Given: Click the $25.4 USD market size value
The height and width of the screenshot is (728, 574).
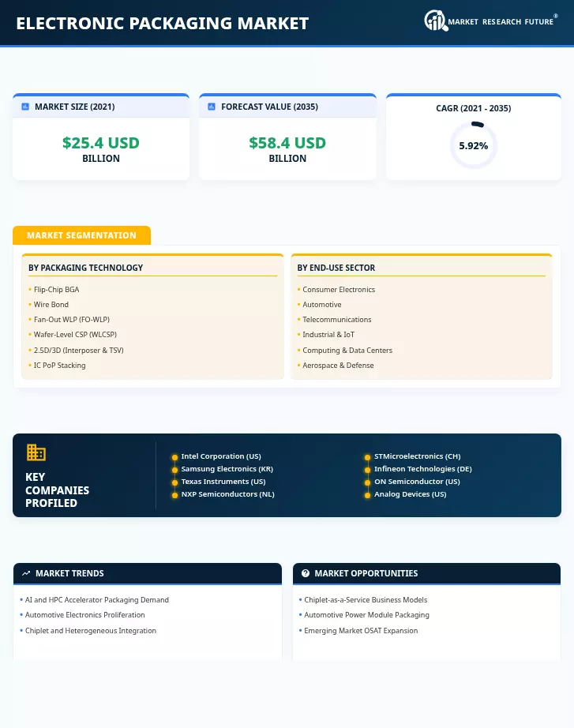Looking at the screenshot, I should coord(101,143).
